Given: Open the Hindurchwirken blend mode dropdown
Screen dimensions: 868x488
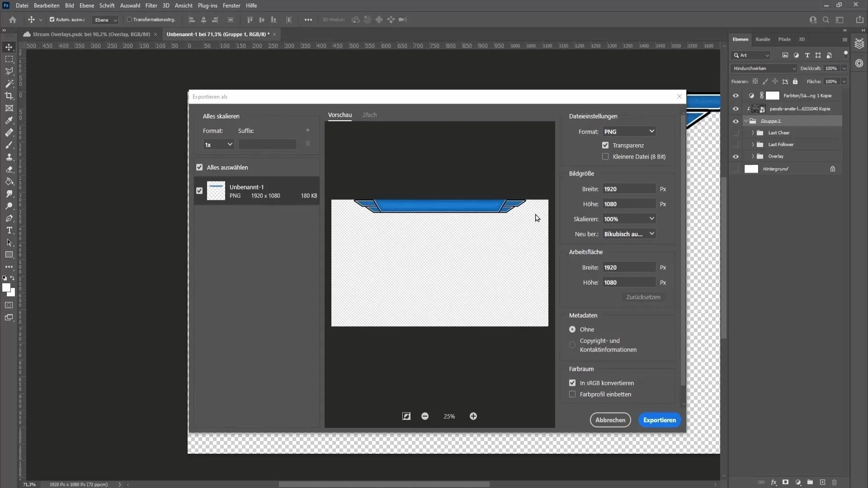Looking at the screenshot, I should tap(764, 68).
